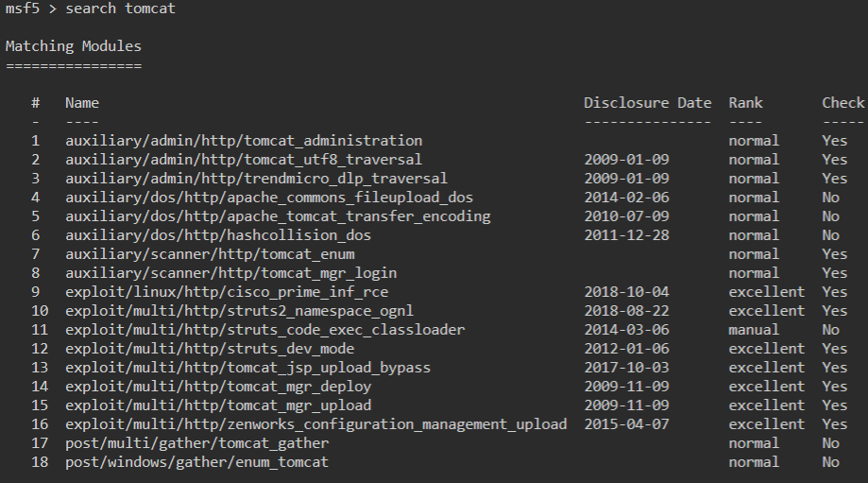The image size is (868, 483).
Task: Click the struts2_namespace_ognl exploit entry
Action: 239,311
